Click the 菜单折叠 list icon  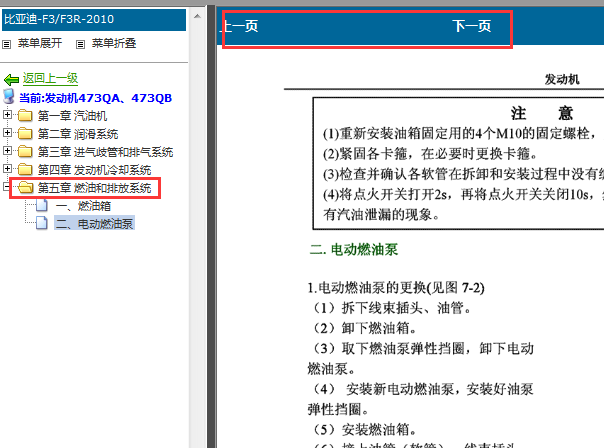point(80,45)
